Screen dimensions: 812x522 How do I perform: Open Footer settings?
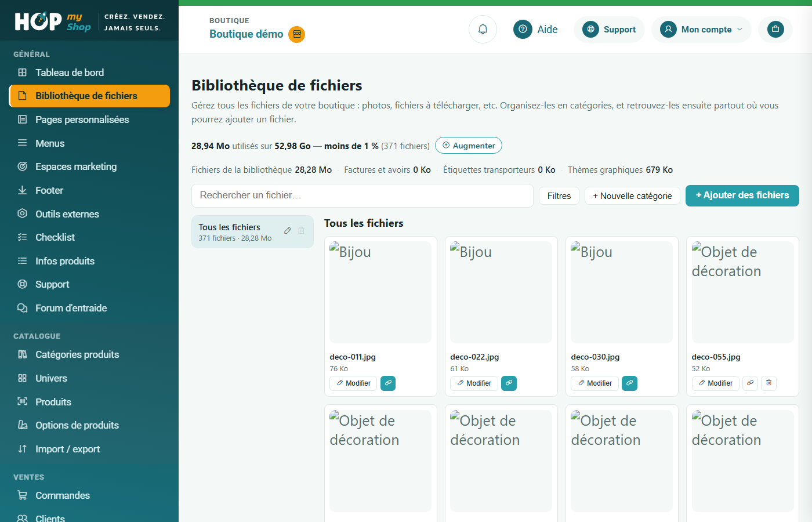point(89,190)
